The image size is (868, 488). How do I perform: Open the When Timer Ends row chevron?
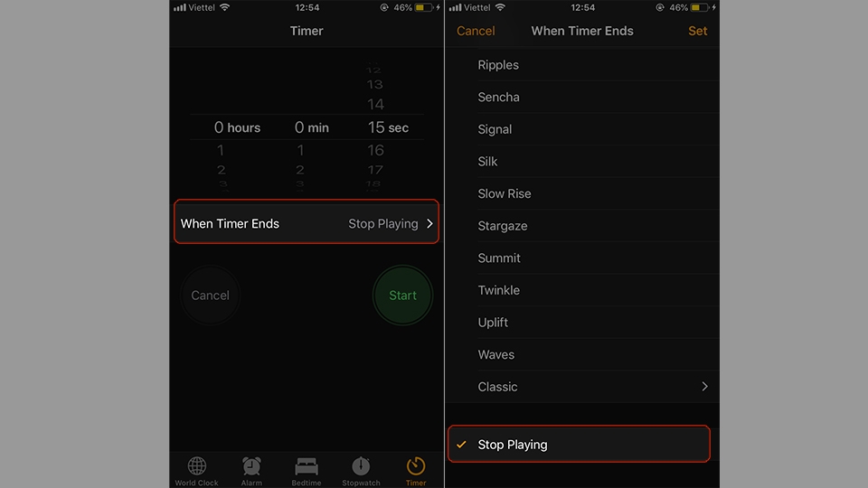pyautogui.click(x=429, y=223)
